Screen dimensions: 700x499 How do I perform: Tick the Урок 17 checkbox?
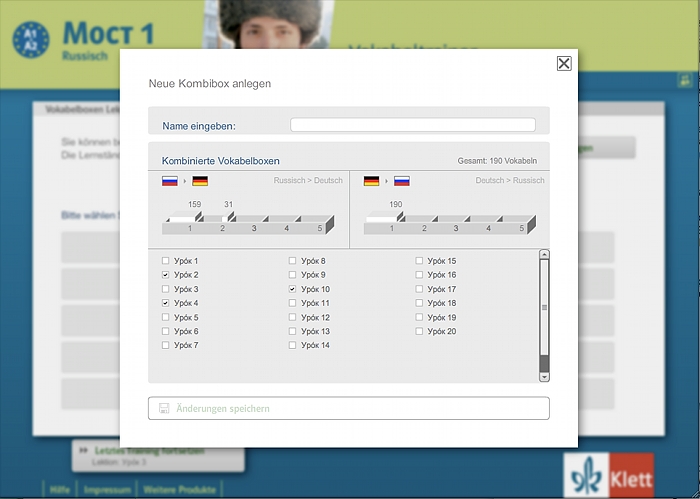(419, 289)
